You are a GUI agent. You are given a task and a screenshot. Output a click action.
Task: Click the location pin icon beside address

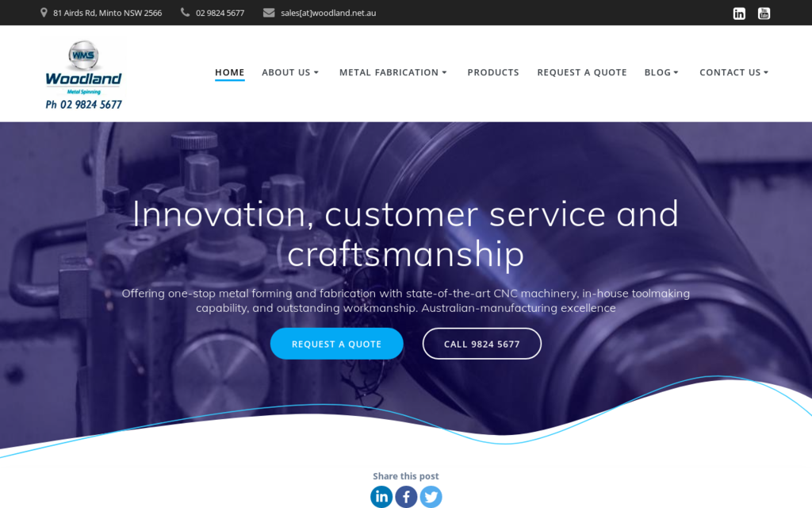tap(44, 13)
